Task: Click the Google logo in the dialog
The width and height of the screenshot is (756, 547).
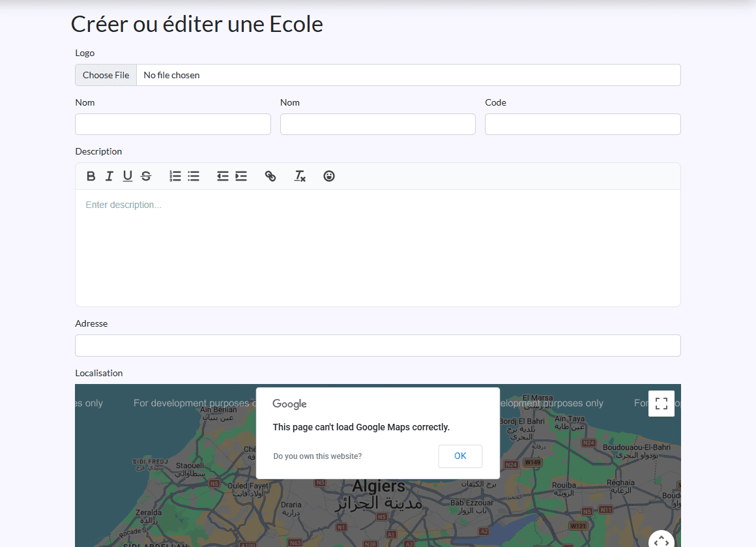Action: coord(289,404)
